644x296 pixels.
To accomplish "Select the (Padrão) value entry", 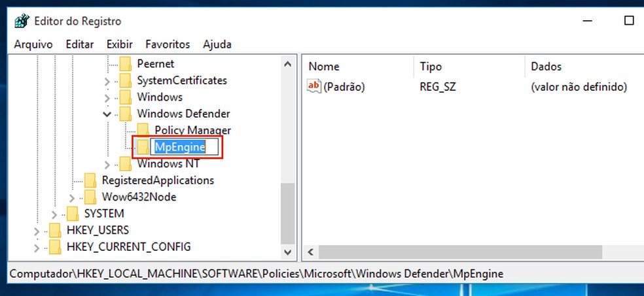I will [x=344, y=87].
